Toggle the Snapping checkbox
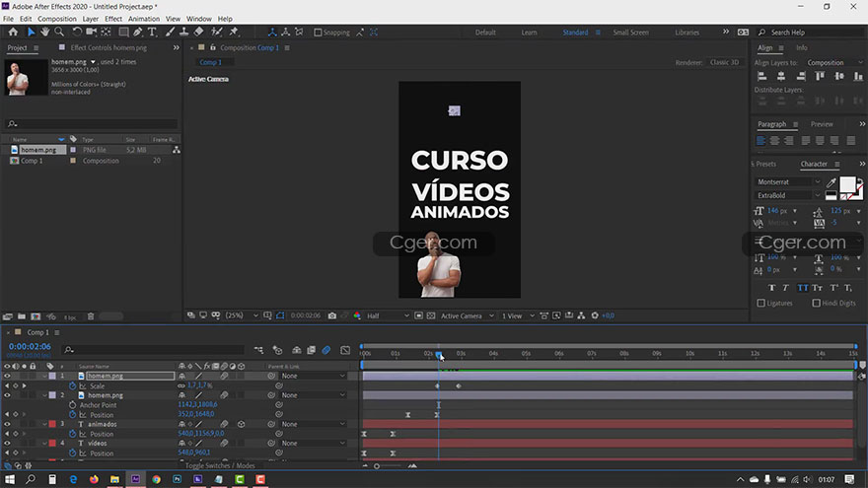 pyautogui.click(x=318, y=33)
